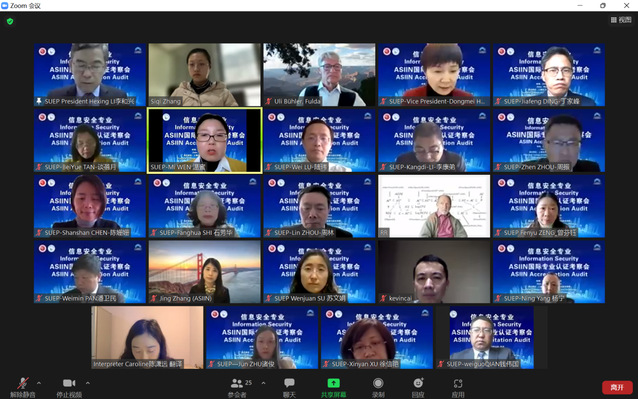Toggle the stop video camera button

pos(69,383)
